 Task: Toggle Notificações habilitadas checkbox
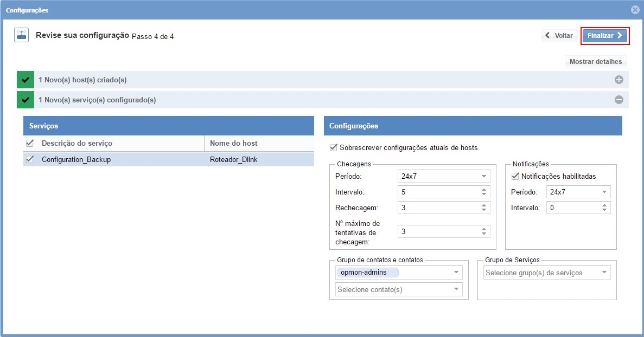(x=515, y=176)
